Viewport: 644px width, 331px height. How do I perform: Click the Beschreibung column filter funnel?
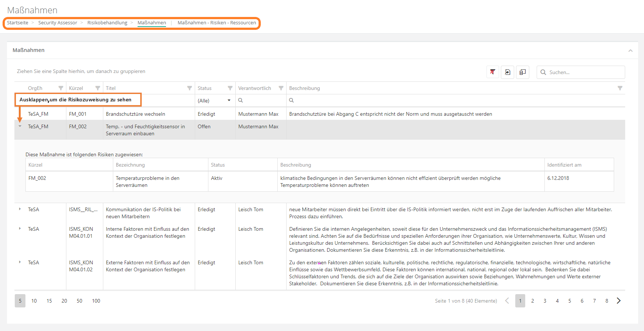tap(620, 88)
